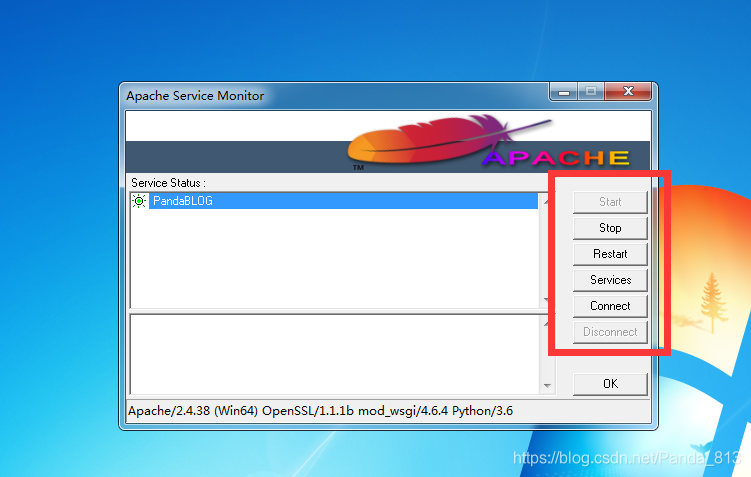Click the Apache version status bar text
The width and height of the screenshot is (751, 477).
pos(320,411)
